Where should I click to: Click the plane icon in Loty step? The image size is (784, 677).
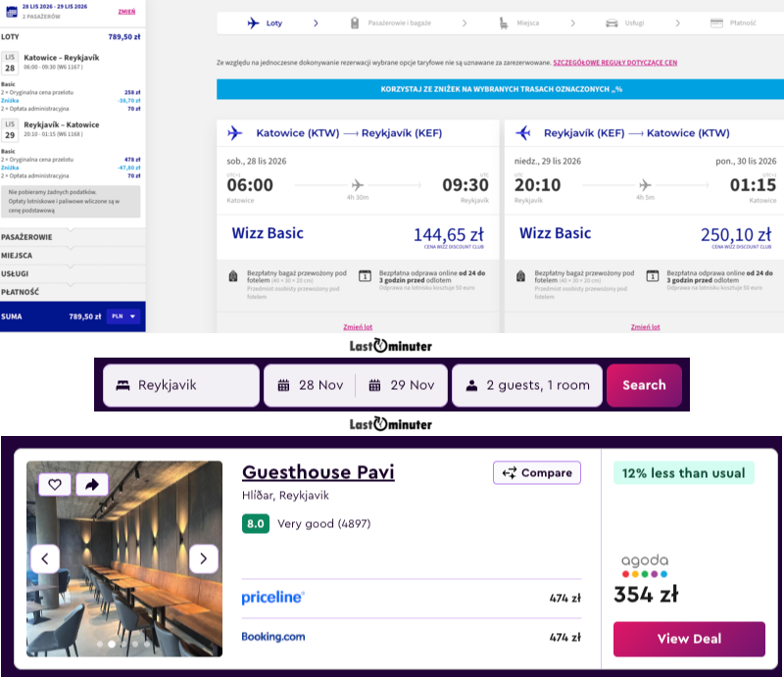coord(254,23)
